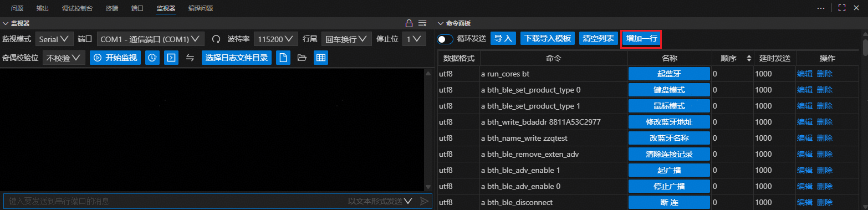This screenshot has height=210, width=868.
Task: Send the 改蓝牙名称 command
Action: [669, 138]
